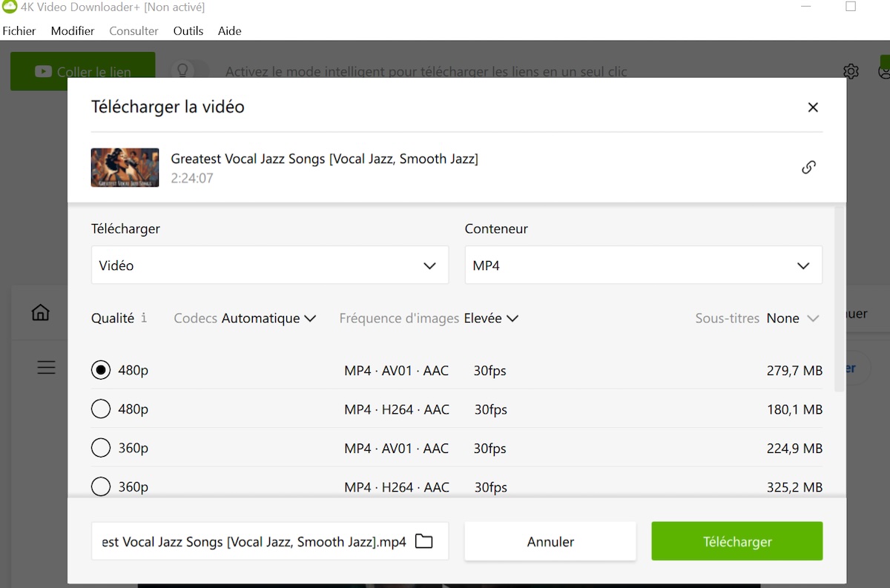890x588 pixels.
Task: Click the video title Greatest Vocal Jazz Songs
Action: click(x=324, y=159)
